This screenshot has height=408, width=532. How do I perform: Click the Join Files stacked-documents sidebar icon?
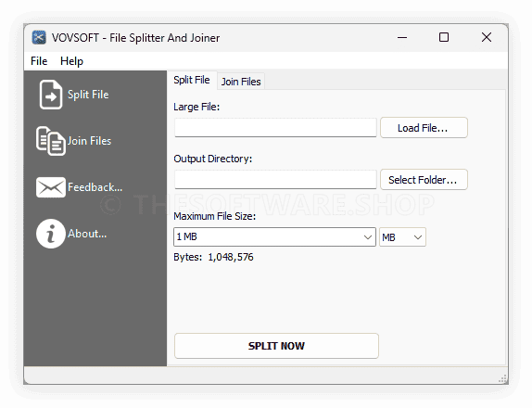point(51,141)
